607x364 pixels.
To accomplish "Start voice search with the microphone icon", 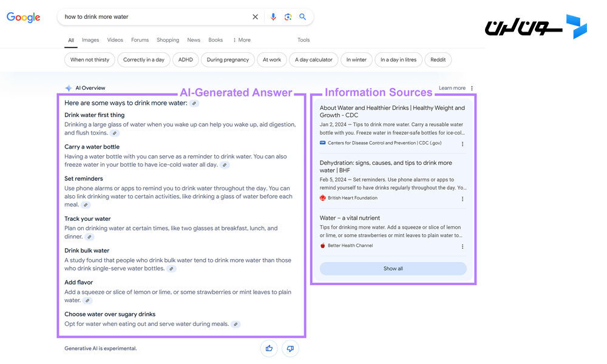I will [x=273, y=17].
